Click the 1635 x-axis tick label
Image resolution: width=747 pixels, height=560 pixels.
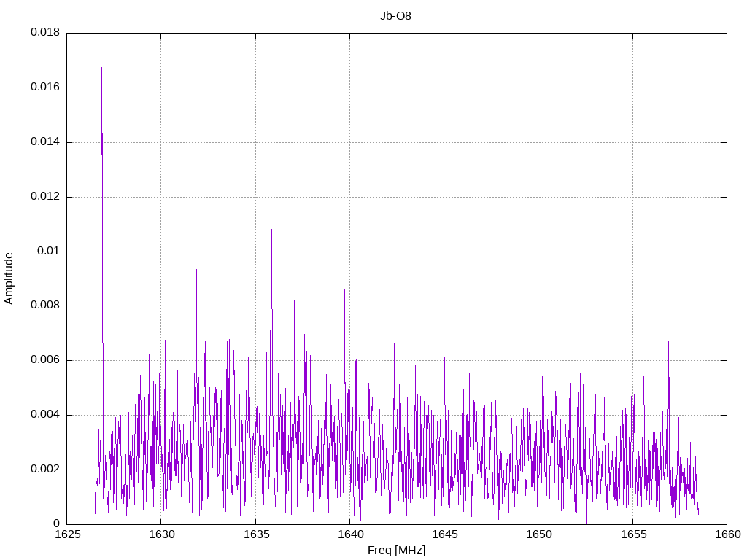pyautogui.click(x=256, y=534)
